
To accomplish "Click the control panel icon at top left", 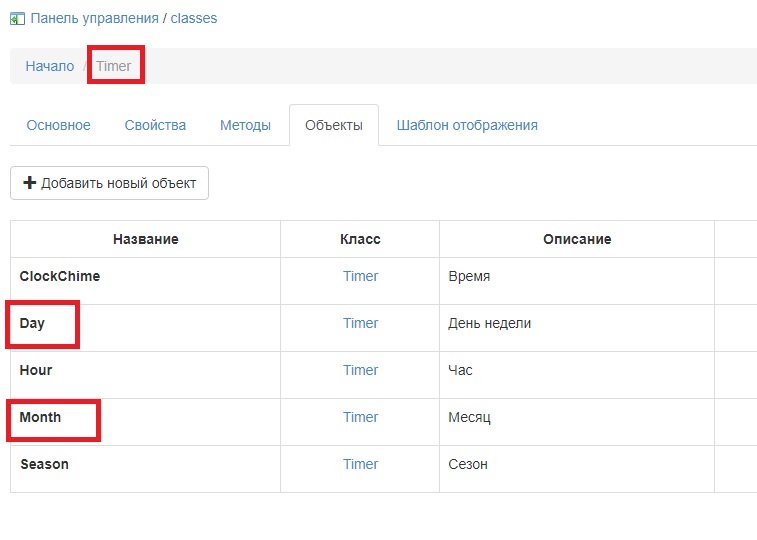I will (x=17, y=18).
